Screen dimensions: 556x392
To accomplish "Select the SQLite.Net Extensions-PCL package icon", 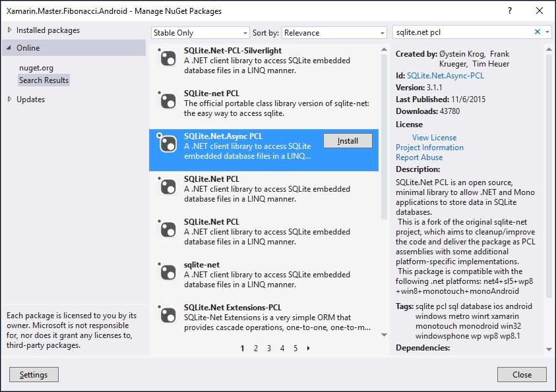I will [167, 314].
